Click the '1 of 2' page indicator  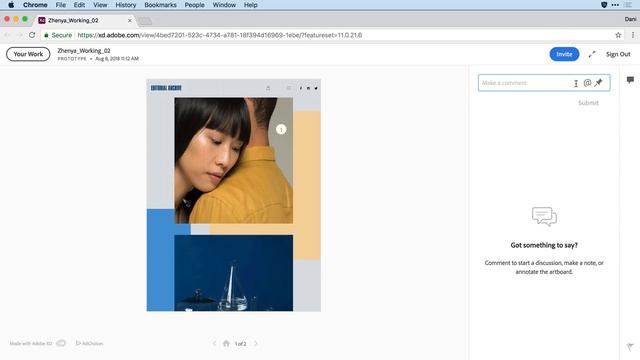click(240, 344)
